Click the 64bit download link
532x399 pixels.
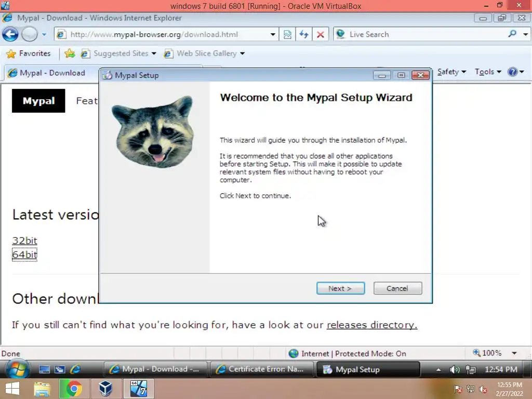(24, 255)
